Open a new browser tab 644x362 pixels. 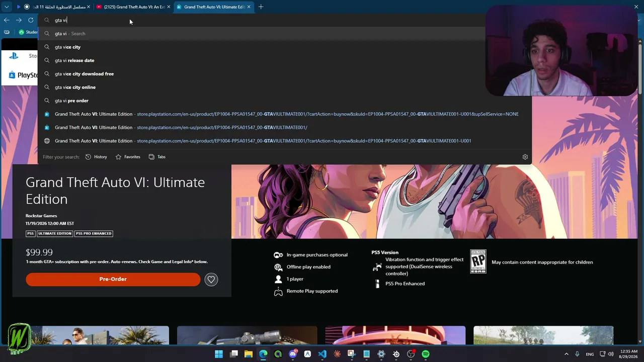[x=261, y=7]
